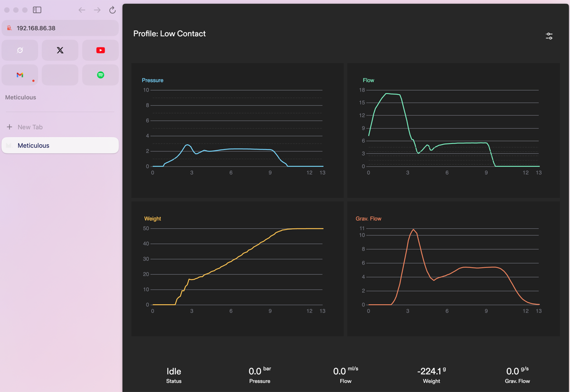Click the orange grav flow peak

413,230
